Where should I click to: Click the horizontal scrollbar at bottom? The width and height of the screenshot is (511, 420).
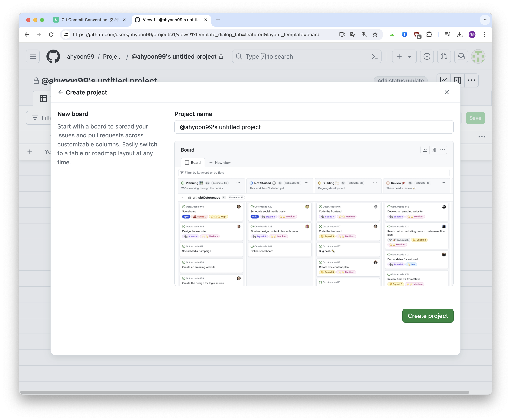click(x=244, y=392)
